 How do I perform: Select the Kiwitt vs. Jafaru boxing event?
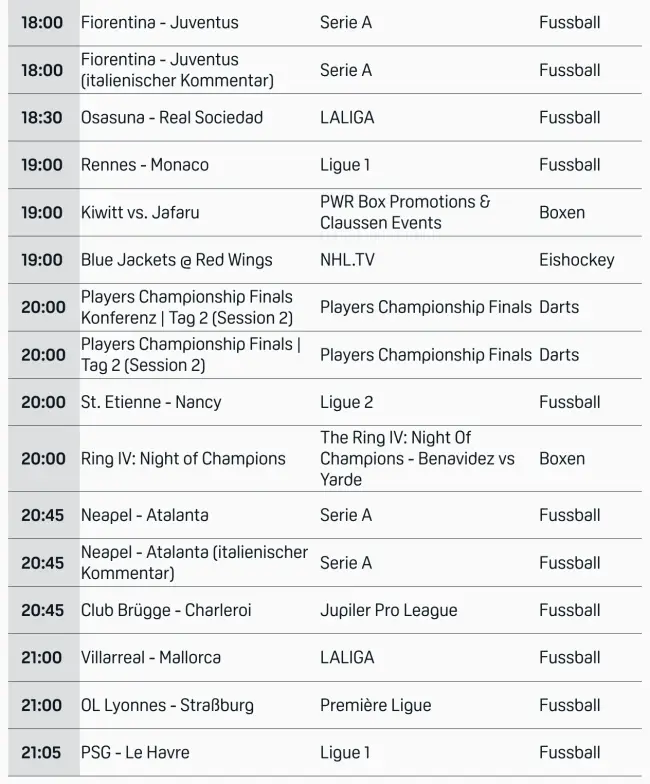tap(140, 212)
